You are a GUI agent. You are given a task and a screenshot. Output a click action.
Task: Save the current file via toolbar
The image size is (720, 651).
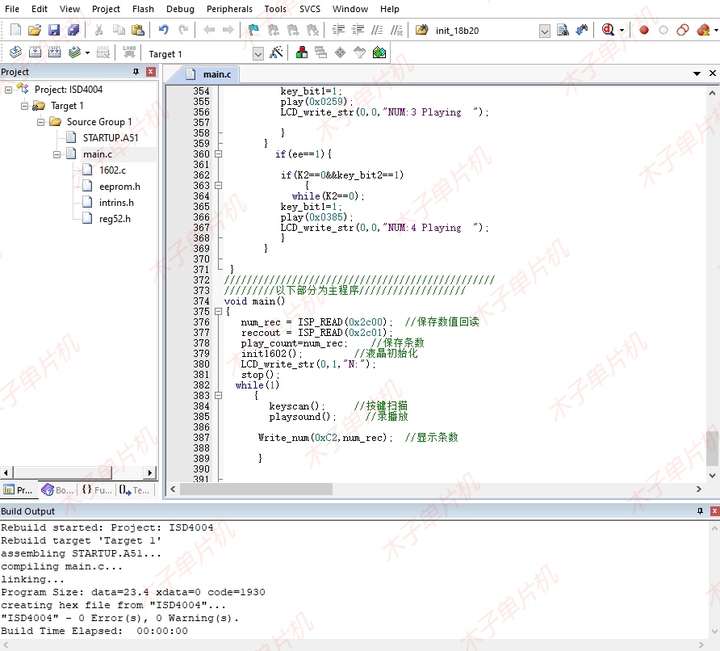click(x=54, y=30)
